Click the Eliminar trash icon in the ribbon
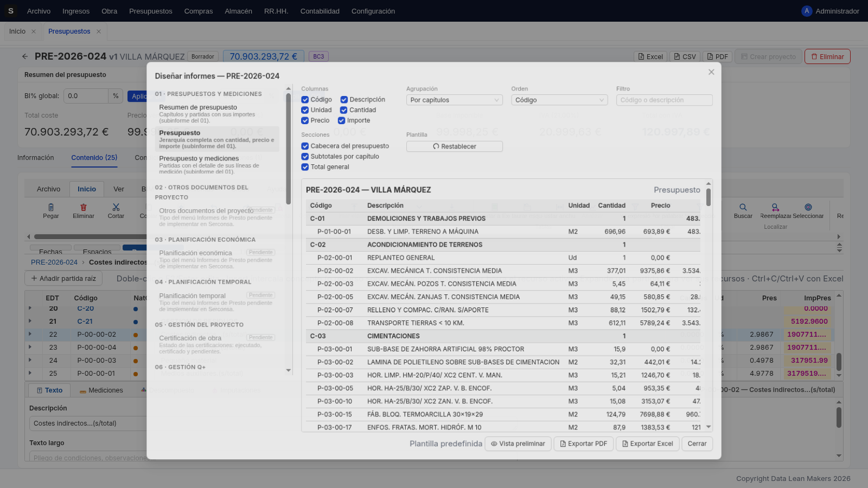The width and height of the screenshot is (868, 488). (x=84, y=207)
